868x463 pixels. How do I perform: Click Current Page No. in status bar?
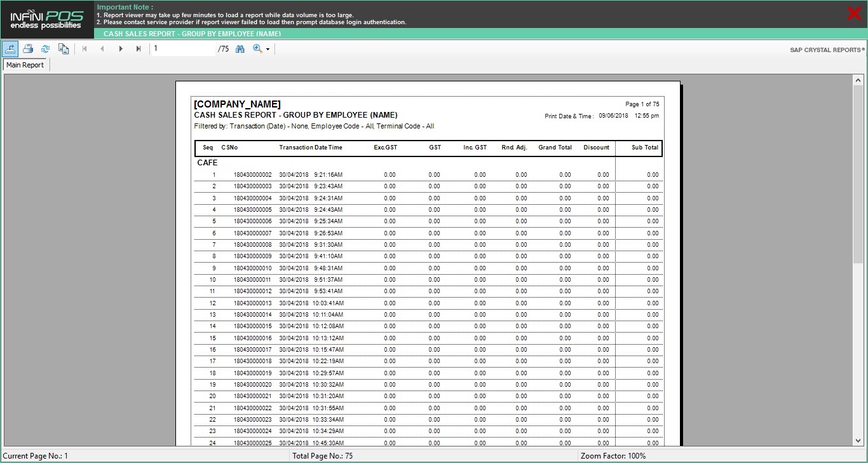coord(35,456)
